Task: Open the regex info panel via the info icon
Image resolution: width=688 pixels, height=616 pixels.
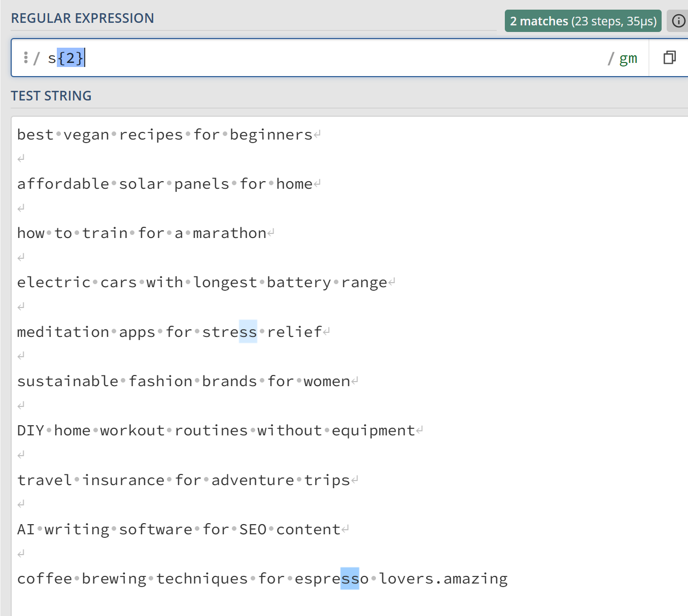Action: 678,21
